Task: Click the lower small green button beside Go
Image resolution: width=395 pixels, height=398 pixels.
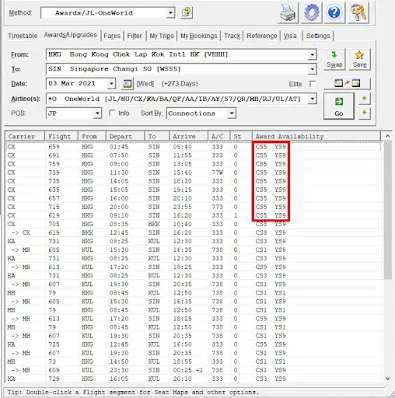Action: 364,113
